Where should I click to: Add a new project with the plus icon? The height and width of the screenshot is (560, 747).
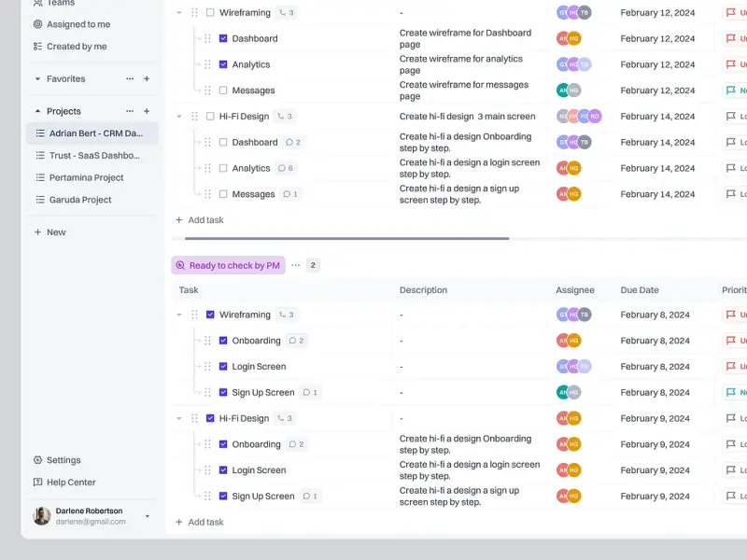pos(146,111)
